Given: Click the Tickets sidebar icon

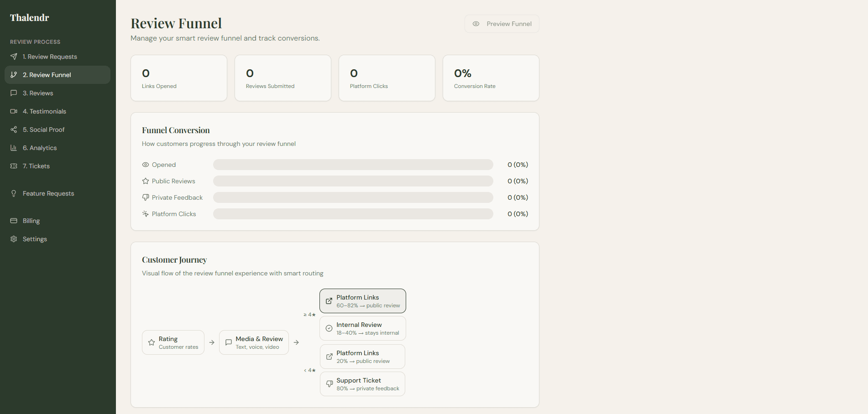Looking at the screenshot, I should [x=14, y=166].
